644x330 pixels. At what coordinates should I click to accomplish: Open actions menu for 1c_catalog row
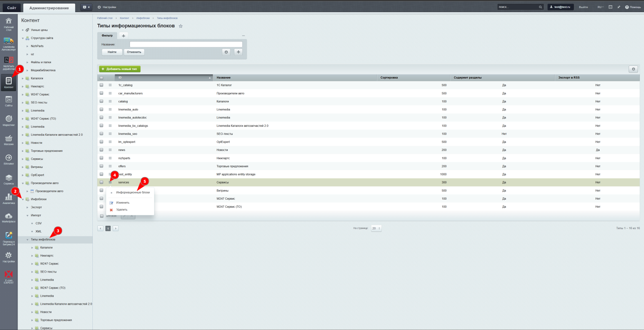[110, 85]
